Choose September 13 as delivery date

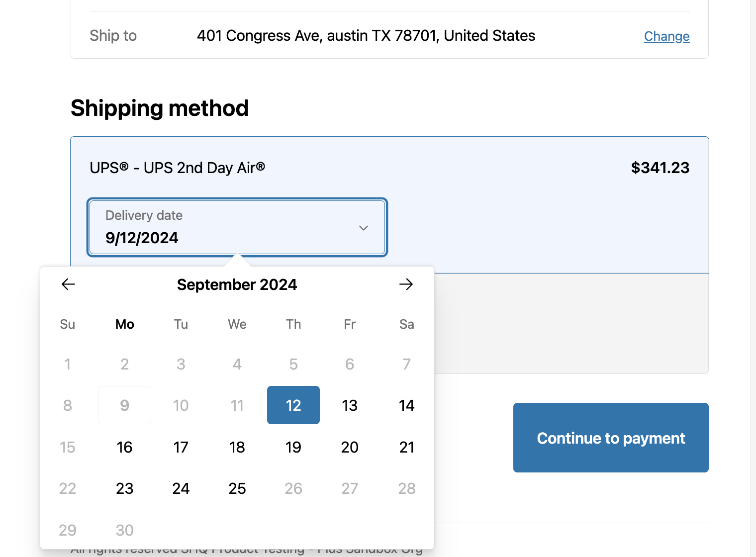[350, 405]
